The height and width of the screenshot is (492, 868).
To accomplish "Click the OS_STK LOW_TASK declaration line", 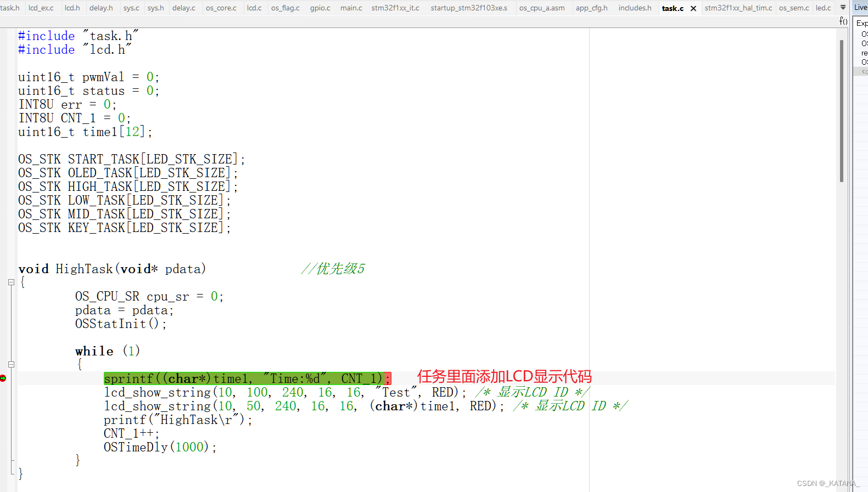I will (x=124, y=200).
